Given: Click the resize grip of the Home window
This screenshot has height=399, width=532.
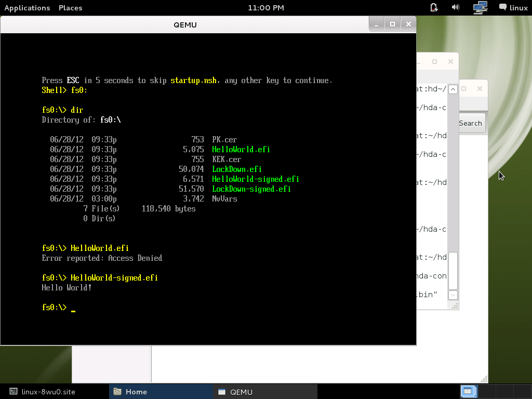Looking at the screenshot, I should [484, 379].
